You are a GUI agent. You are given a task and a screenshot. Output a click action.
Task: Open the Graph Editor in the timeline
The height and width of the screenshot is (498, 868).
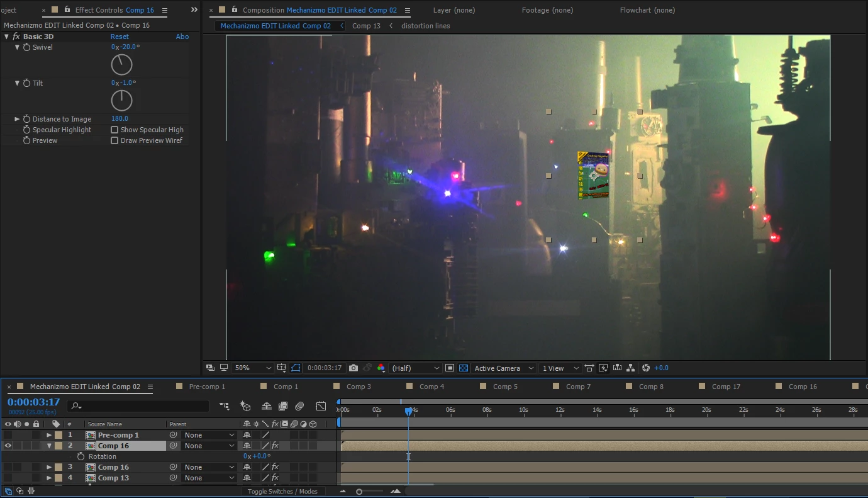click(x=321, y=406)
